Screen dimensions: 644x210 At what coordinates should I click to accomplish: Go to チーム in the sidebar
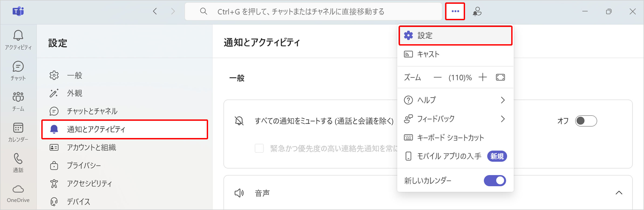18,101
